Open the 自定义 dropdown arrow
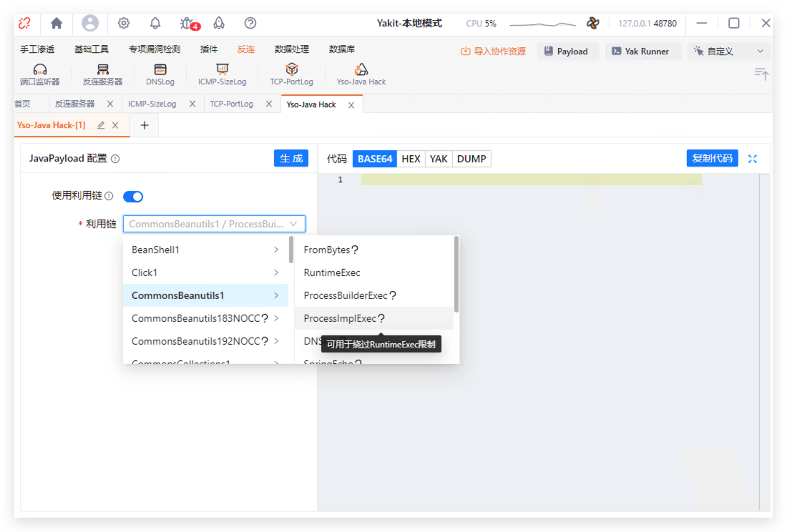Image resolution: width=787 pixels, height=532 pixels. point(761,51)
